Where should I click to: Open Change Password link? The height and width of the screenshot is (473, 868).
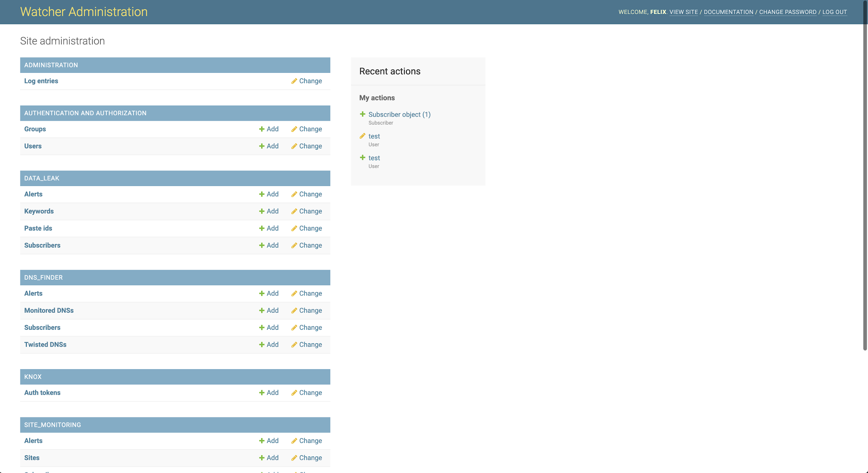(787, 12)
